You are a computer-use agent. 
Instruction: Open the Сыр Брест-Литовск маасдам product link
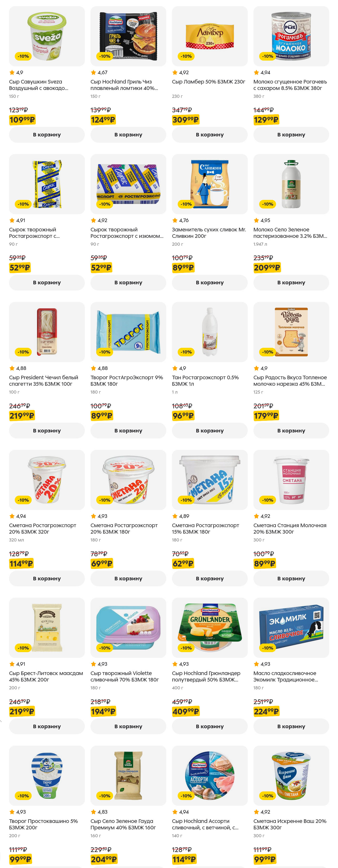46,677
